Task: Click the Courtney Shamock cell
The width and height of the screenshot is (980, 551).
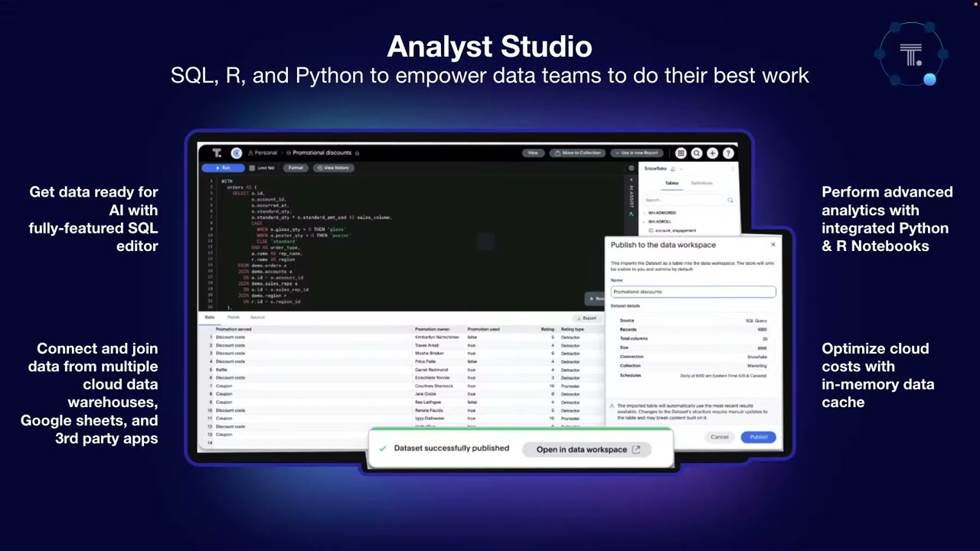Action: point(434,386)
